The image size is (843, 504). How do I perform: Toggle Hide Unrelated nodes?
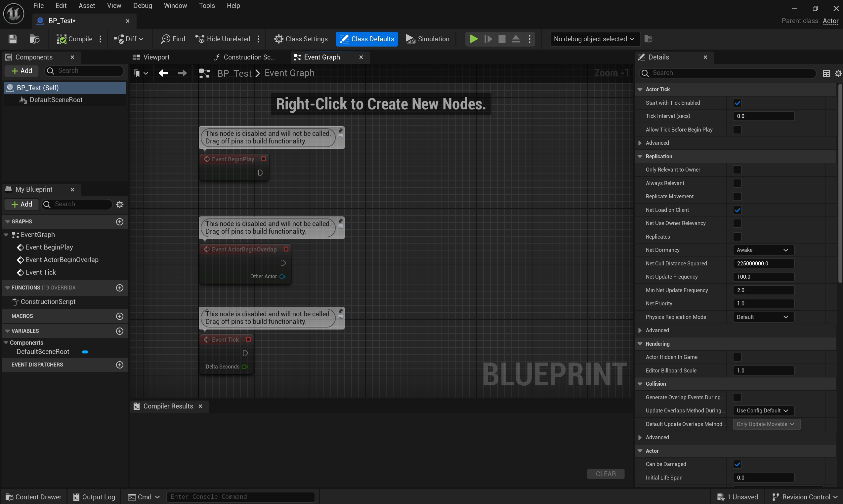click(x=223, y=39)
